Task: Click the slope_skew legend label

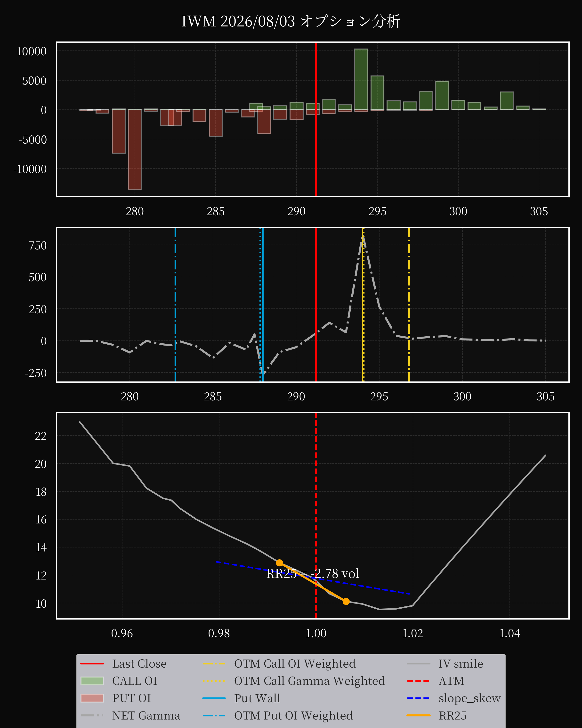Action: 470,698
